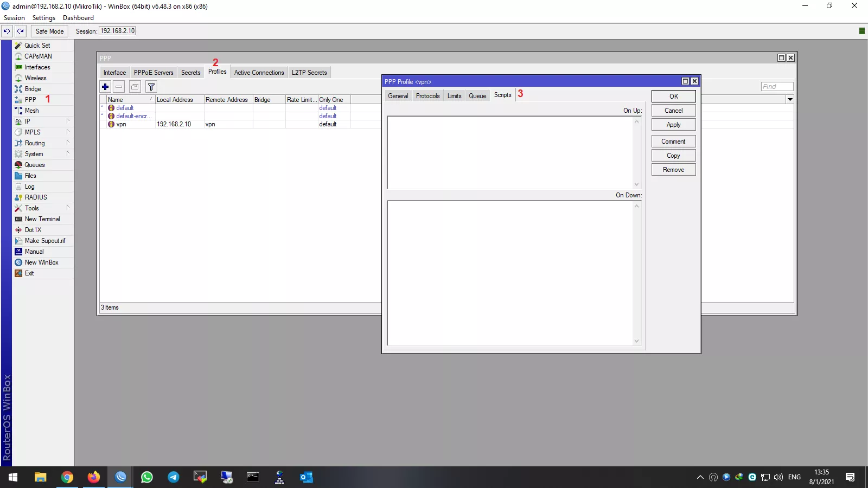The image size is (868, 488).
Task: Open the Limits tab of PPP Profile
Action: [454, 96]
